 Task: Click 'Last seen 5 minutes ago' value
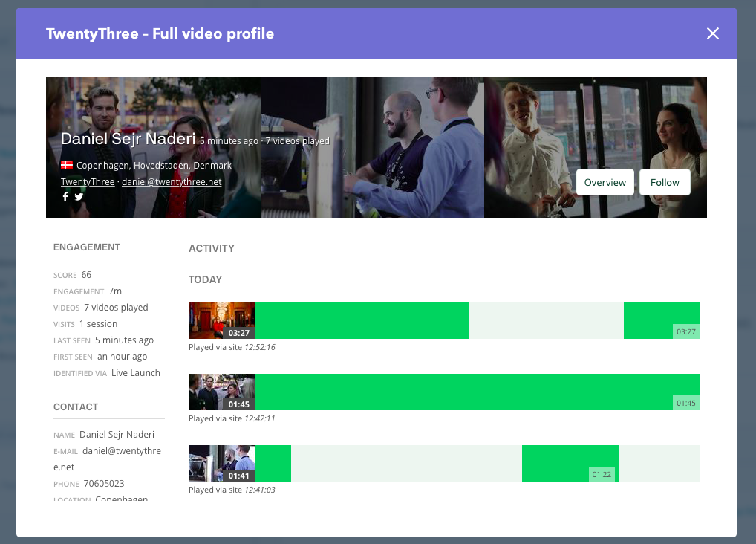(125, 340)
